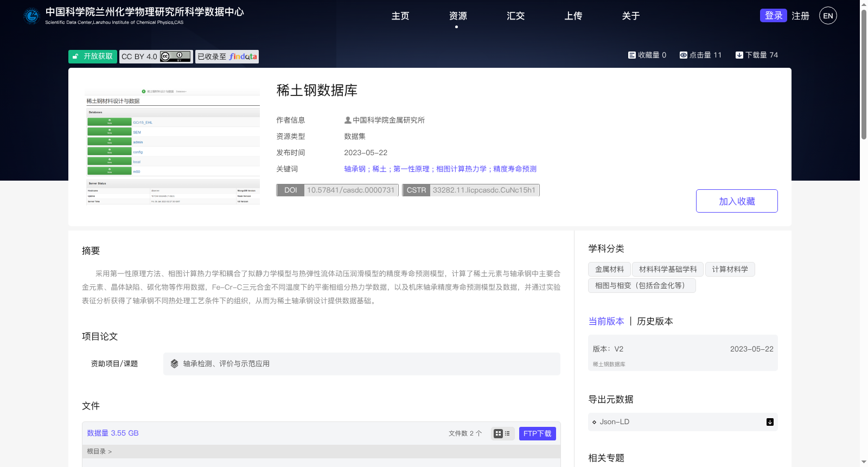Click the 文件数 2 个 label
This screenshot has width=868, height=467.
click(465, 433)
